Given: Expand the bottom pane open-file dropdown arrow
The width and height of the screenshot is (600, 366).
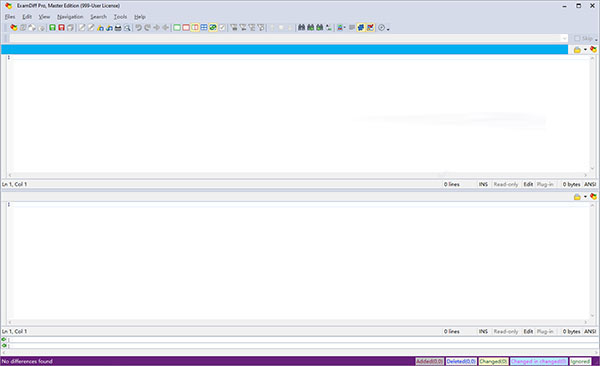Looking at the screenshot, I should [x=585, y=197].
